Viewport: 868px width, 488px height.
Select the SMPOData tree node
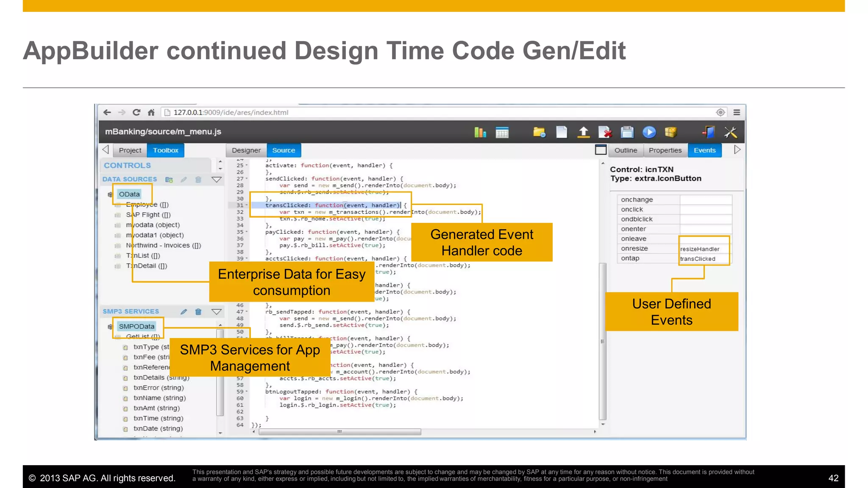[x=136, y=327]
